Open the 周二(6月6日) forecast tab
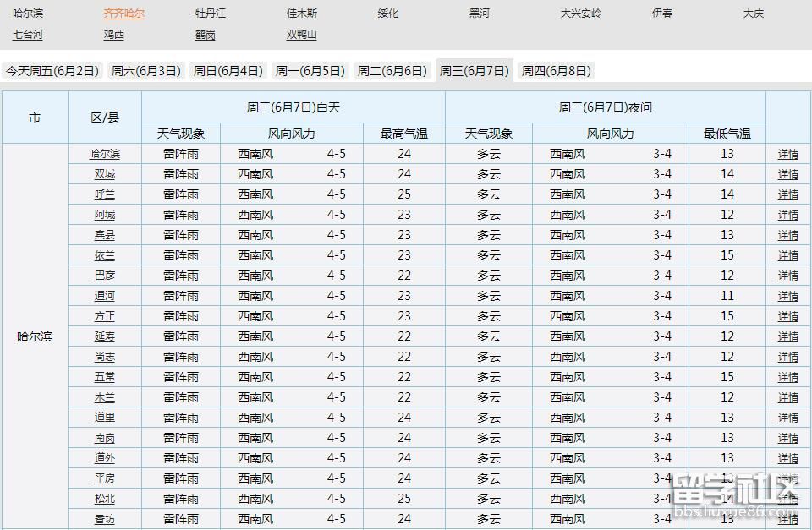This screenshot has width=812, height=530. [391, 71]
